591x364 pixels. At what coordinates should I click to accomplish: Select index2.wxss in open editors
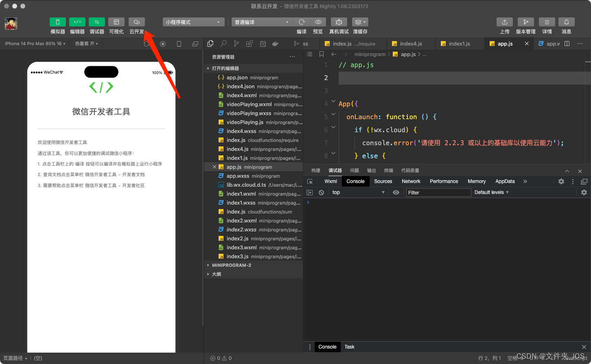(x=253, y=229)
